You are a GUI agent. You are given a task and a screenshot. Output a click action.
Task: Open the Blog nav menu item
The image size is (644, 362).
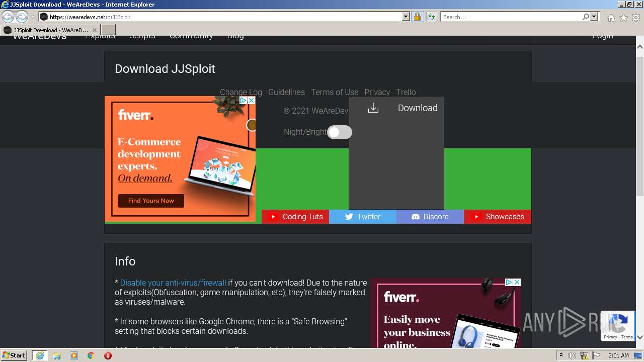(235, 36)
